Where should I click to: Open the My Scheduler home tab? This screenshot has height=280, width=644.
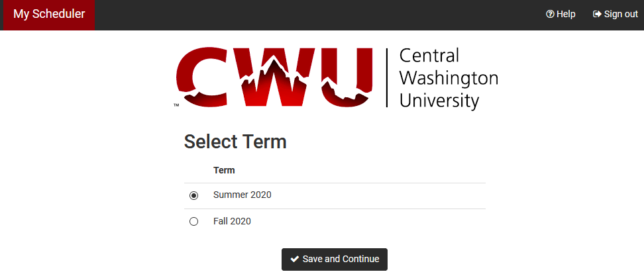coord(49,15)
